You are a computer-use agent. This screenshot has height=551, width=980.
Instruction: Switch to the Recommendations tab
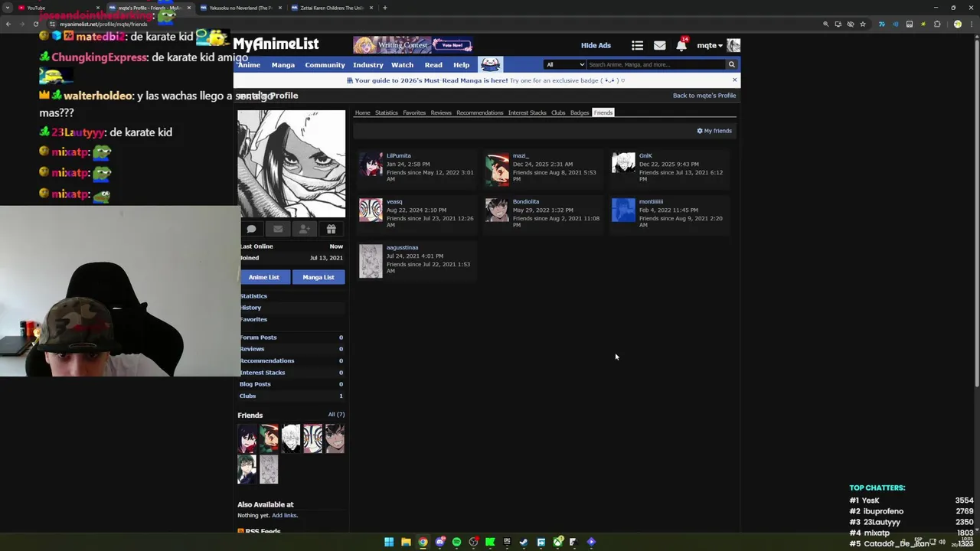click(479, 112)
